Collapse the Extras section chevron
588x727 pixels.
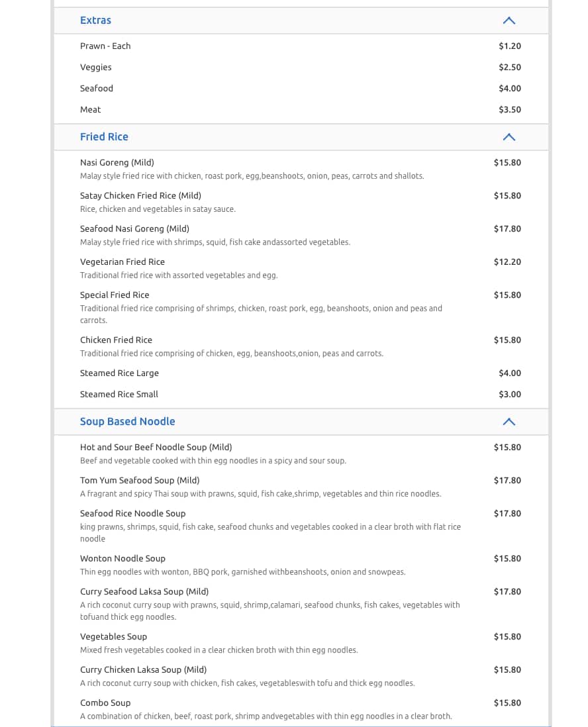(508, 20)
